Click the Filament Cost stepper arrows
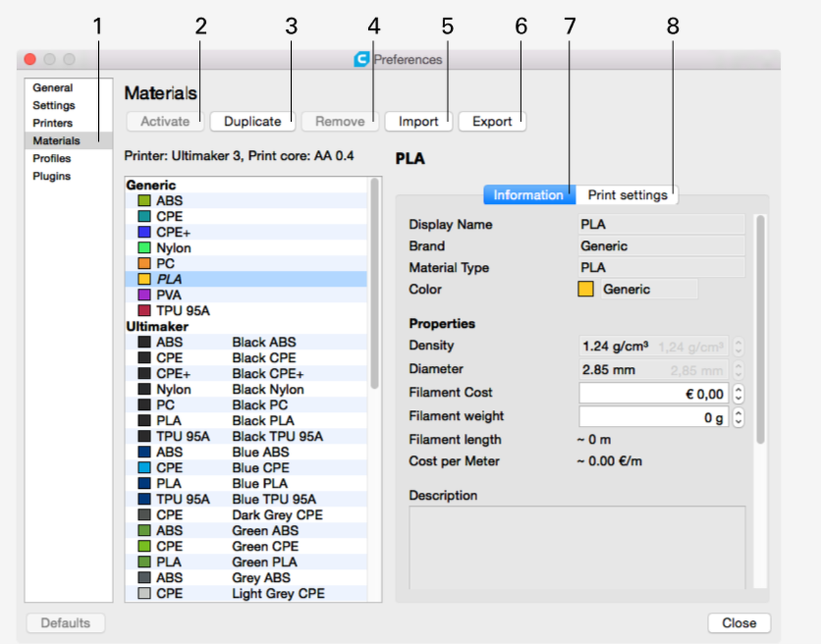 click(x=738, y=394)
